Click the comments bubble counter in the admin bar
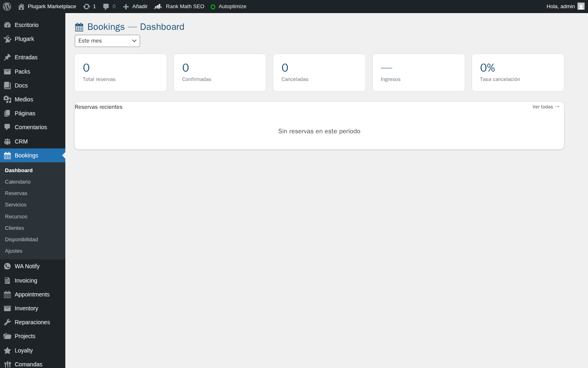Image resolution: width=588 pixels, height=368 pixels. [109, 6]
